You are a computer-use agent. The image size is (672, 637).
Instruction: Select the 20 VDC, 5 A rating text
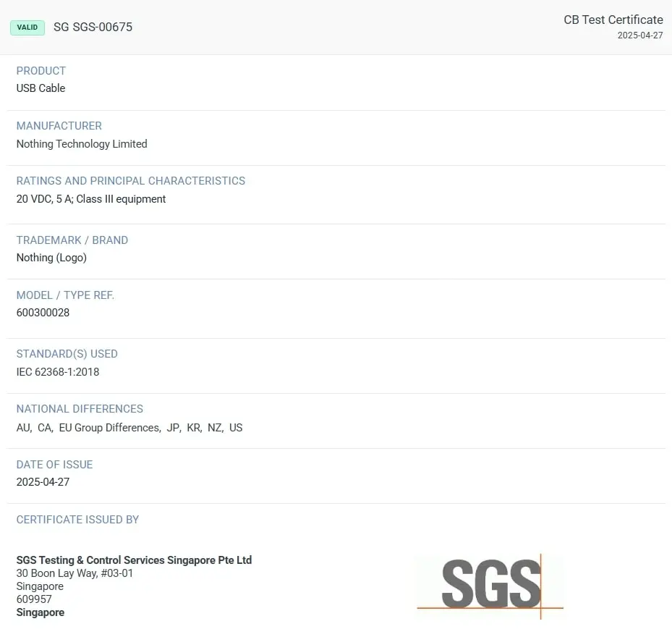pos(44,199)
